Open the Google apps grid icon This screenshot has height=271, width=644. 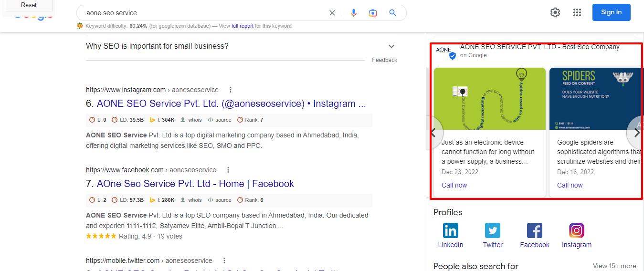[x=577, y=12]
